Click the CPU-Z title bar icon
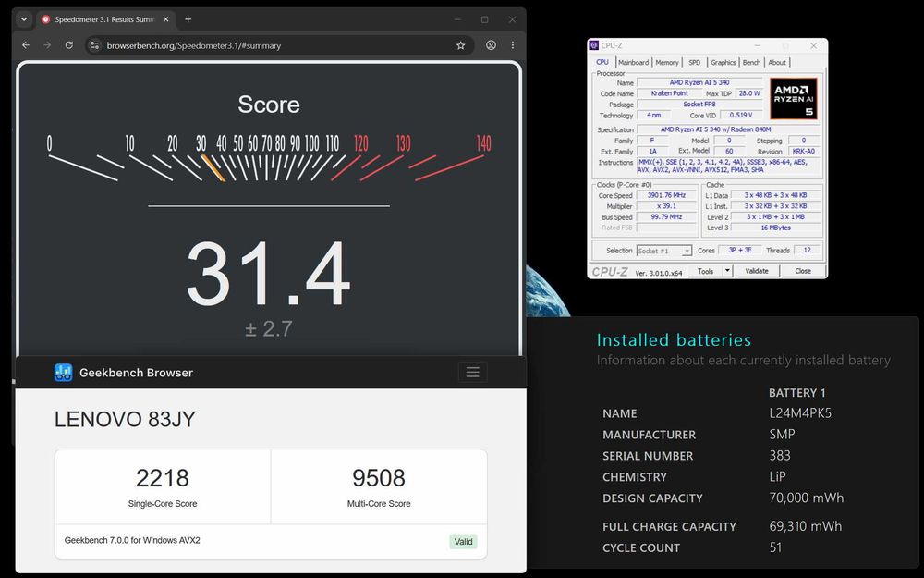 594,45
